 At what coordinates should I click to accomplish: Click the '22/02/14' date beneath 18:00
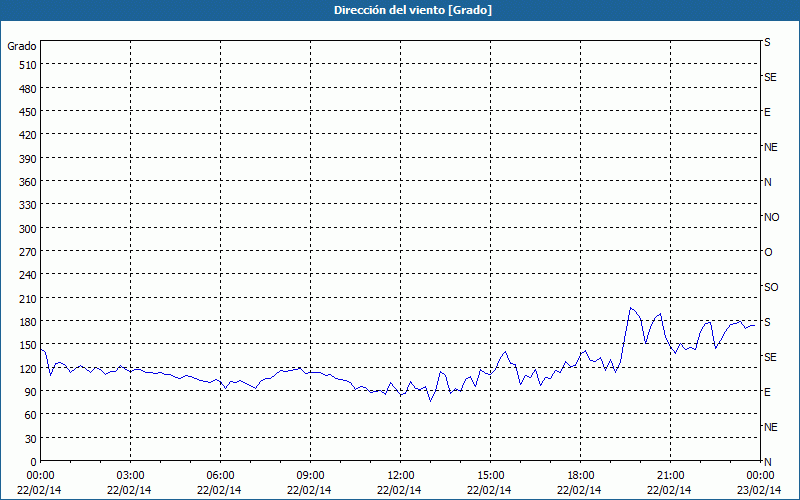tap(579, 490)
